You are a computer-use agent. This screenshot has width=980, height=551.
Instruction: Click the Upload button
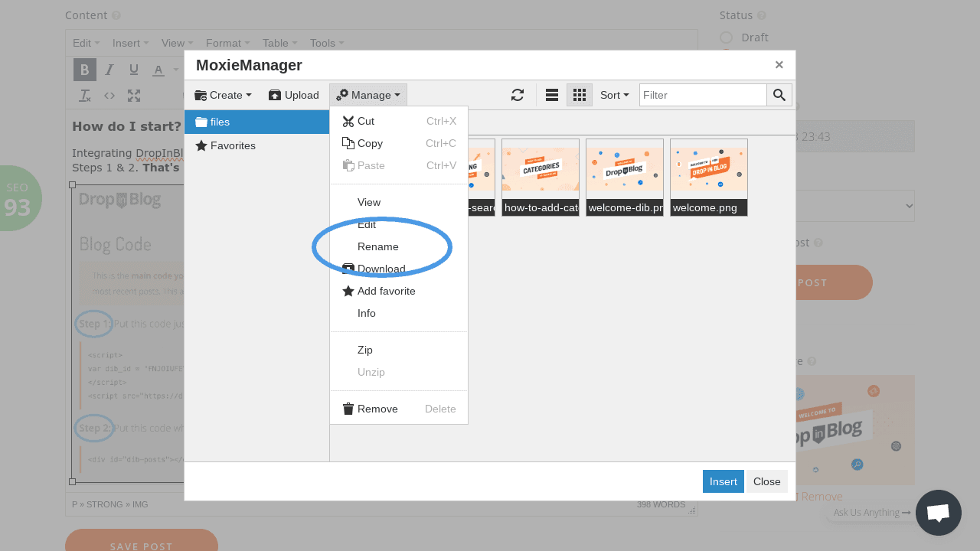(293, 95)
